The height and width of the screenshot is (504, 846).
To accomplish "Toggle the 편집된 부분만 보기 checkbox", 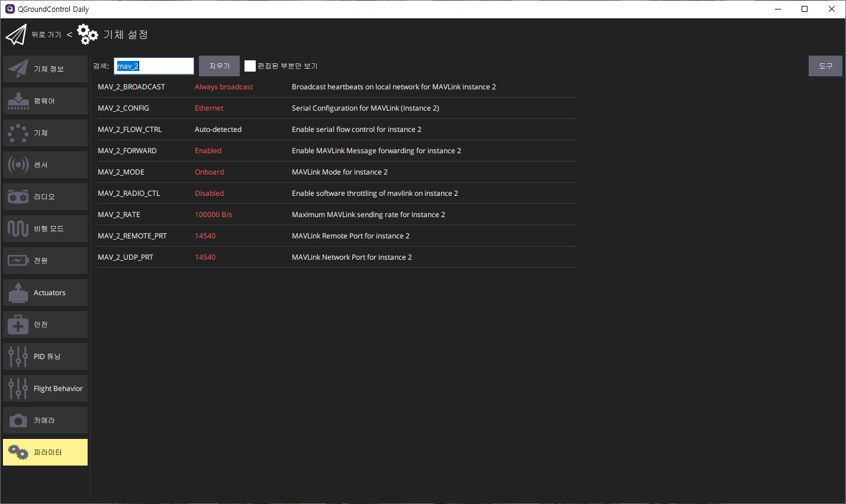I will coord(250,66).
